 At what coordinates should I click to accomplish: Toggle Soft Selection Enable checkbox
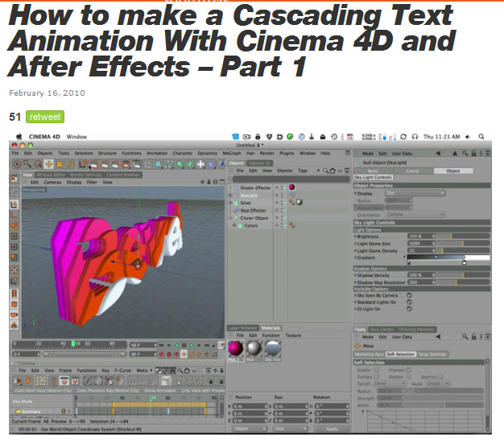[x=377, y=369]
